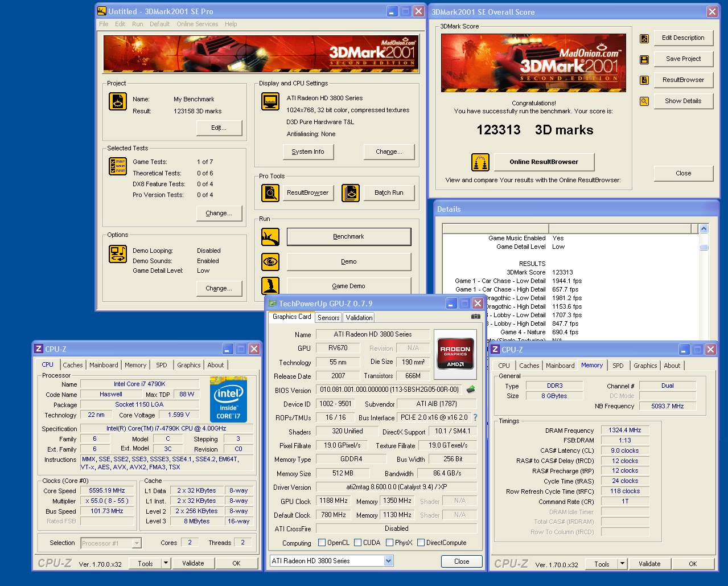Open the left CPU-Z Tools dropdown arrow

click(166, 563)
